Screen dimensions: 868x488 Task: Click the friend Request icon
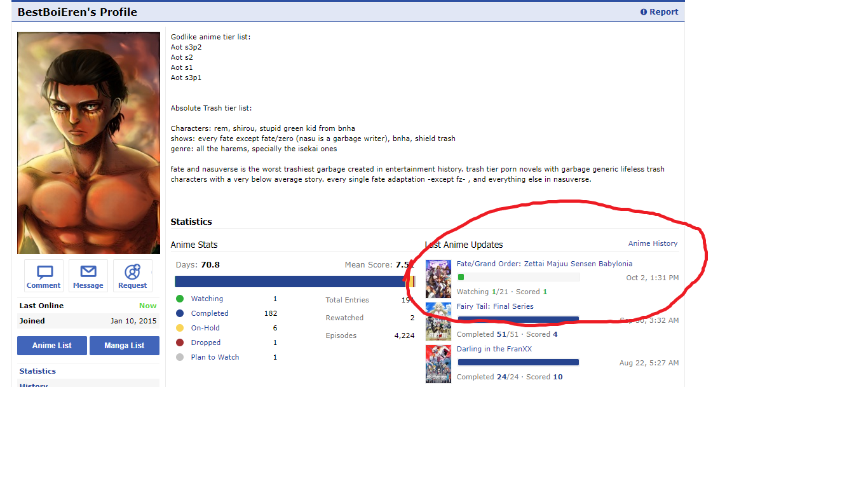point(132,272)
